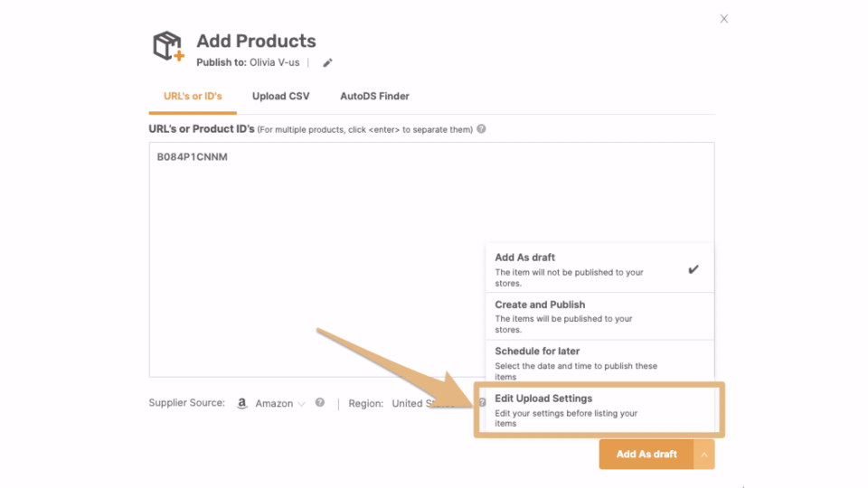Open the AutoDS Finder tab
868x488 pixels.
pyautogui.click(x=374, y=96)
